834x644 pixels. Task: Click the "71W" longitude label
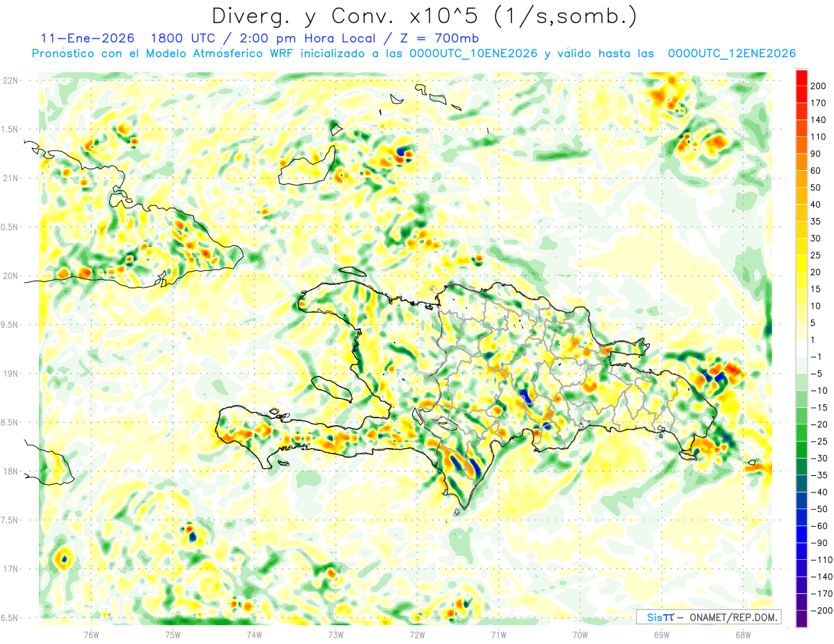coord(498,634)
